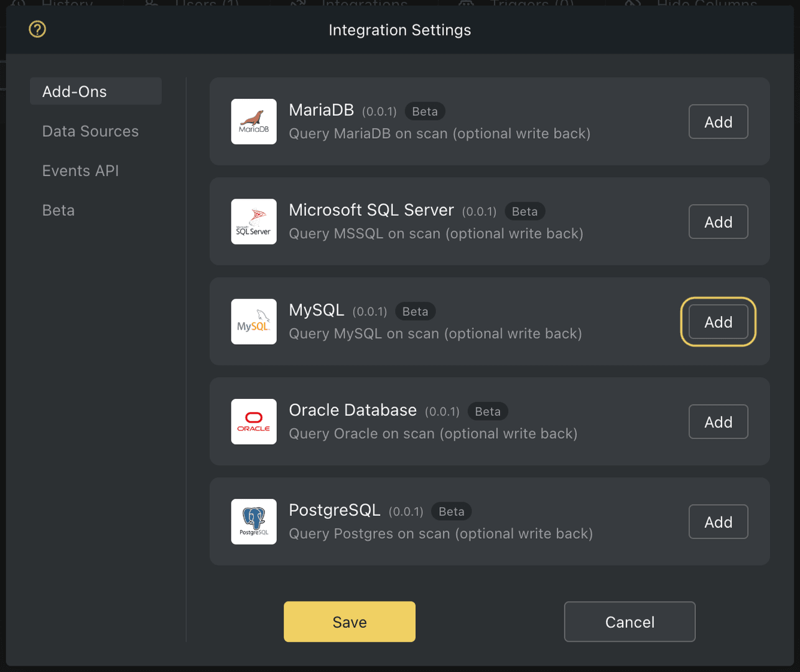Click the Beta badge beside MySQL
This screenshot has height=672, width=800.
415,311
